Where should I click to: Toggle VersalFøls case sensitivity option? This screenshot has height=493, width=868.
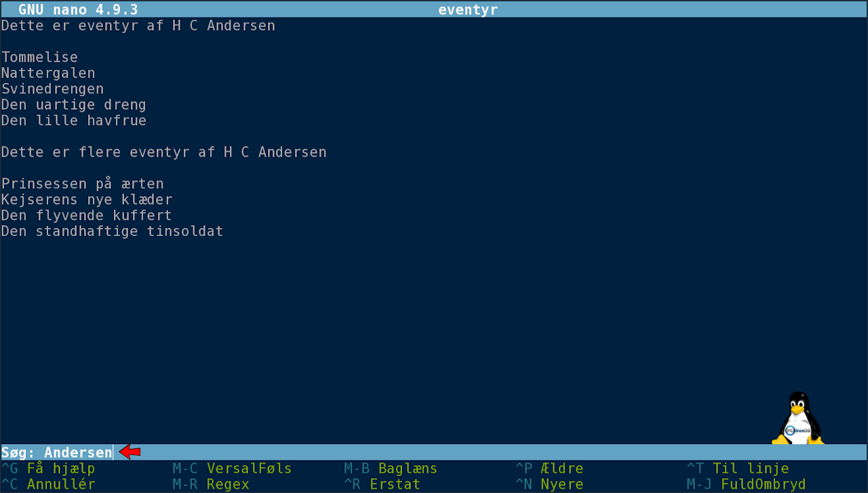232,469
